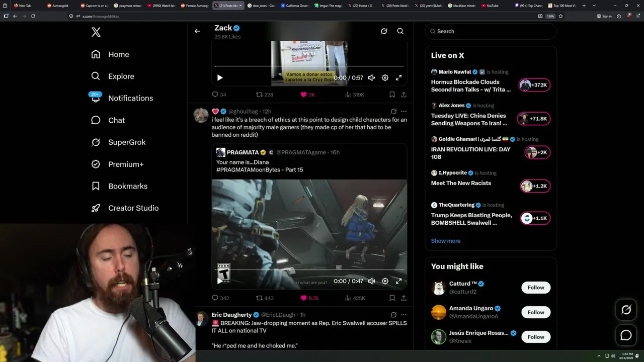Switch to the (20) Home / X tab

(x=362, y=6)
